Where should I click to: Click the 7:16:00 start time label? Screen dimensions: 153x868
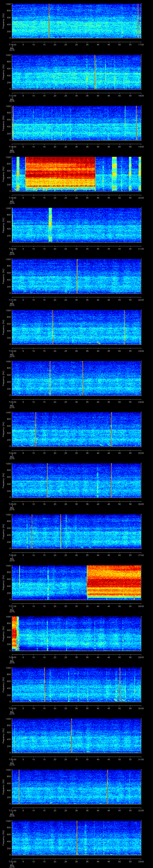click(x=12, y=44)
